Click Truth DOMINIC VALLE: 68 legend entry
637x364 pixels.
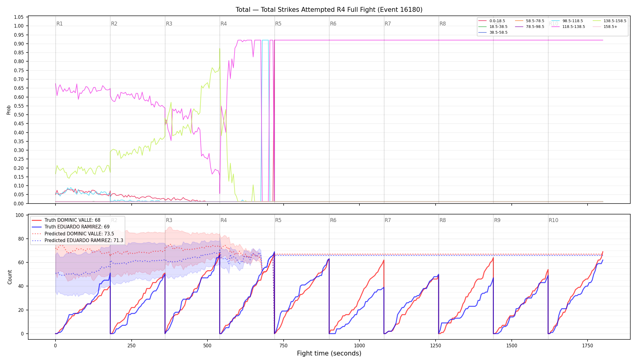click(x=66, y=220)
